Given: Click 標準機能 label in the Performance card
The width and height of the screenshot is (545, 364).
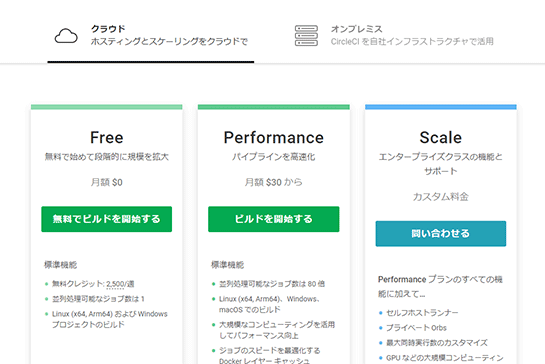Looking at the screenshot, I should point(227,265).
